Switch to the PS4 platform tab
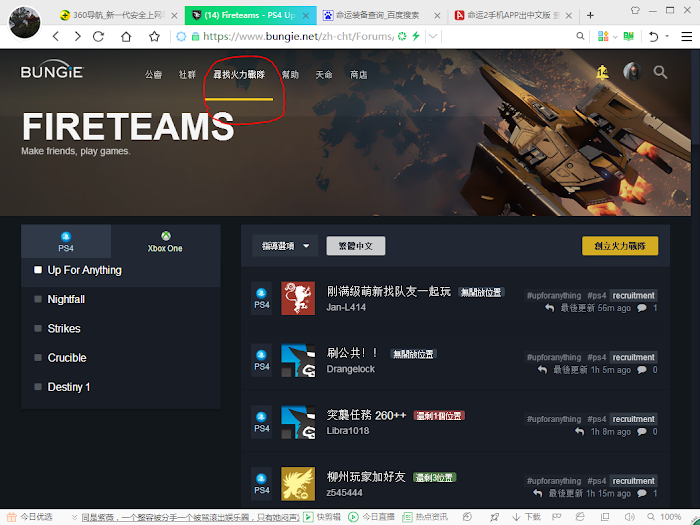The height and width of the screenshot is (525, 700). [x=66, y=242]
